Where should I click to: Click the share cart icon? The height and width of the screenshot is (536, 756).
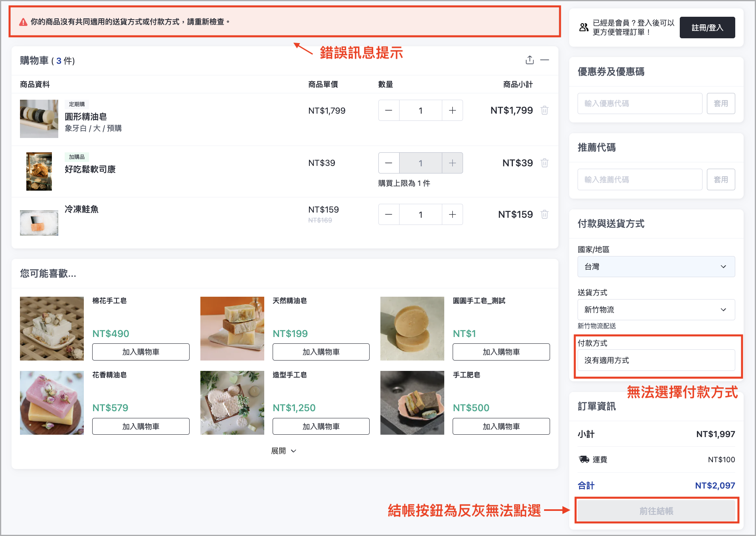(x=530, y=60)
